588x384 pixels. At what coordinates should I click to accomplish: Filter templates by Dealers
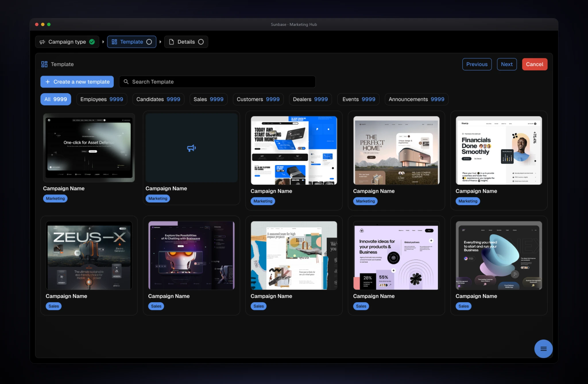(x=310, y=99)
